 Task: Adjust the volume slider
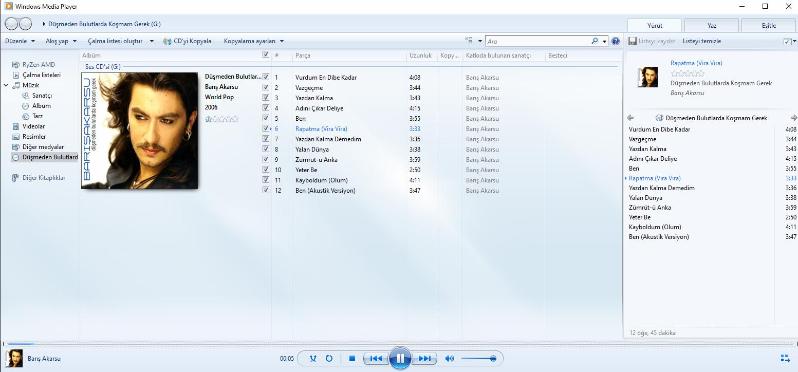pos(479,358)
